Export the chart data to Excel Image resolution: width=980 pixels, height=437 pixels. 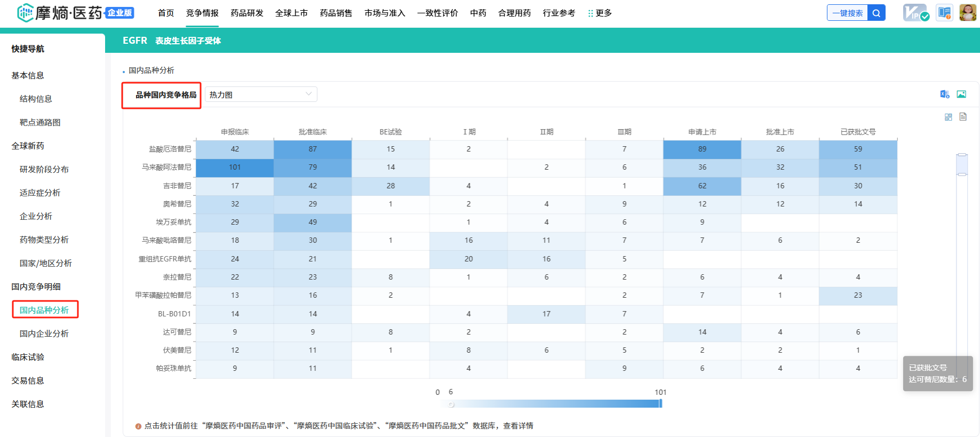944,94
